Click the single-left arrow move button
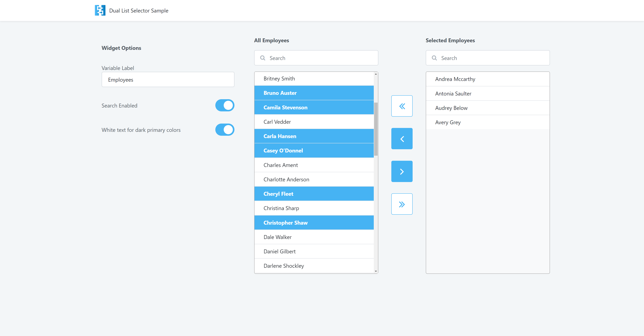Screen dimensions: 644x336 point(402,139)
